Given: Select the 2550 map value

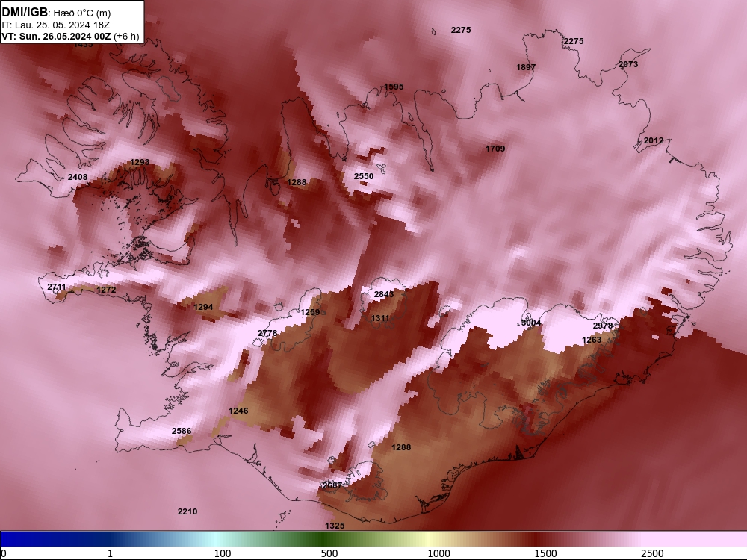Looking at the screenshot, I should (364, 176).
